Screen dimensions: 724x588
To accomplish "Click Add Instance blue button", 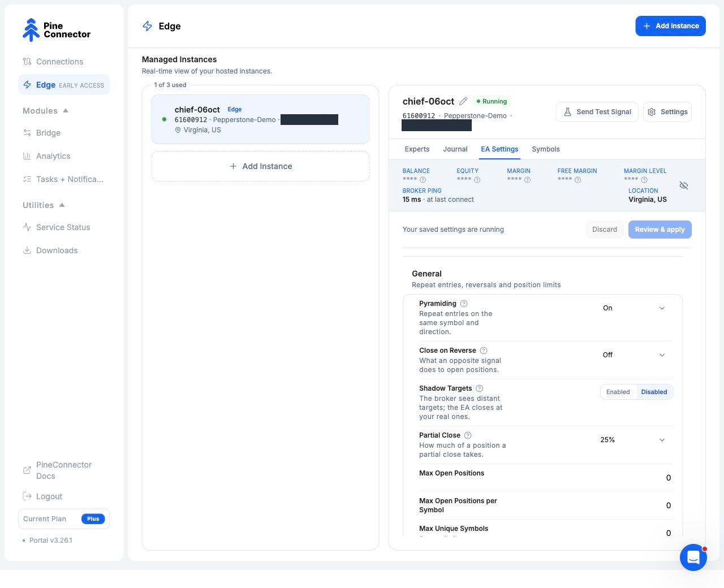I will point(670,26).
